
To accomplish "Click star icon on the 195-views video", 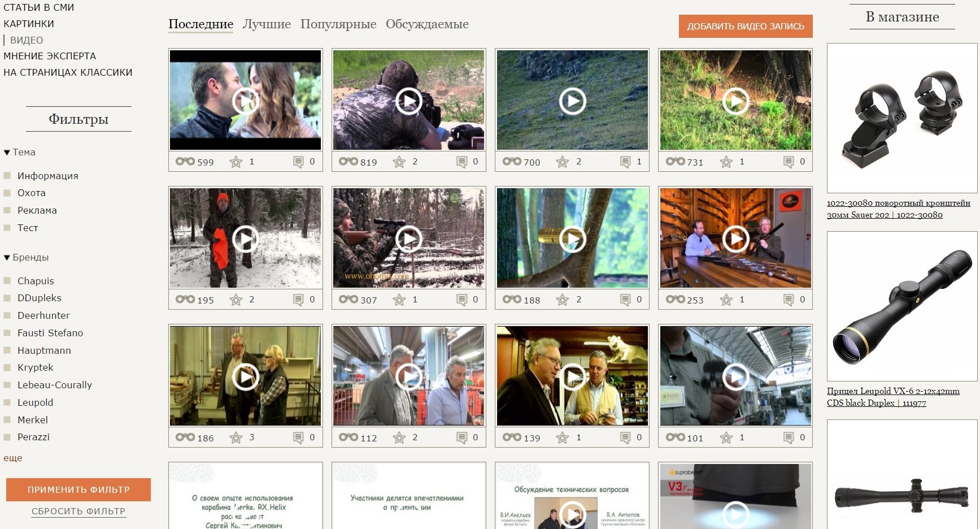I will tap(236, 300).
